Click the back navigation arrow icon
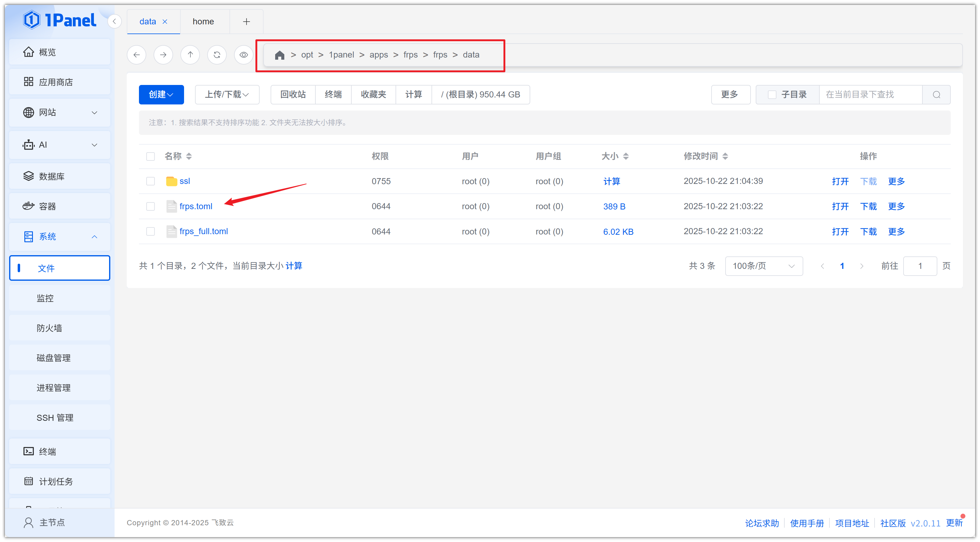The width and height of the screenshot is (980, 542). click(137, 55)
